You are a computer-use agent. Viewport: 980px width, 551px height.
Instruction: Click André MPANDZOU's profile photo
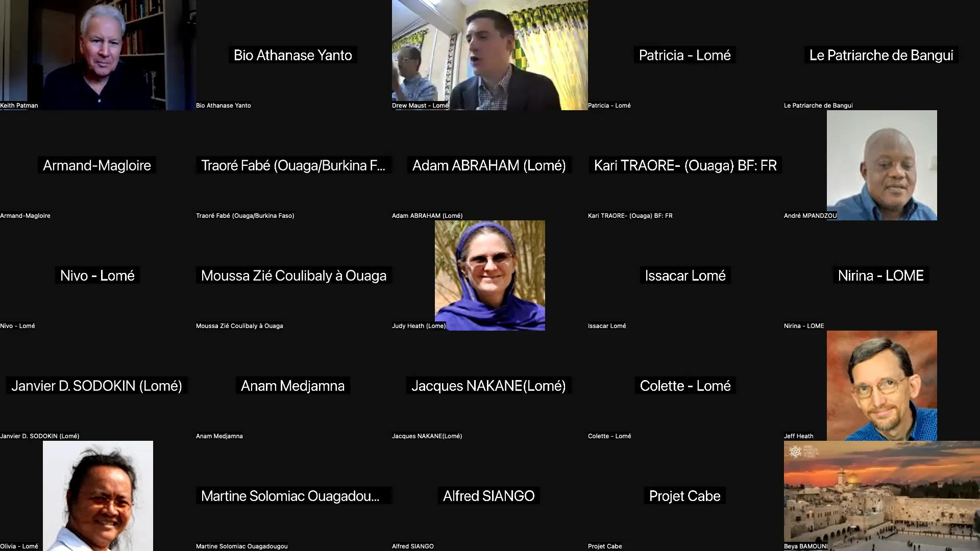882,165
